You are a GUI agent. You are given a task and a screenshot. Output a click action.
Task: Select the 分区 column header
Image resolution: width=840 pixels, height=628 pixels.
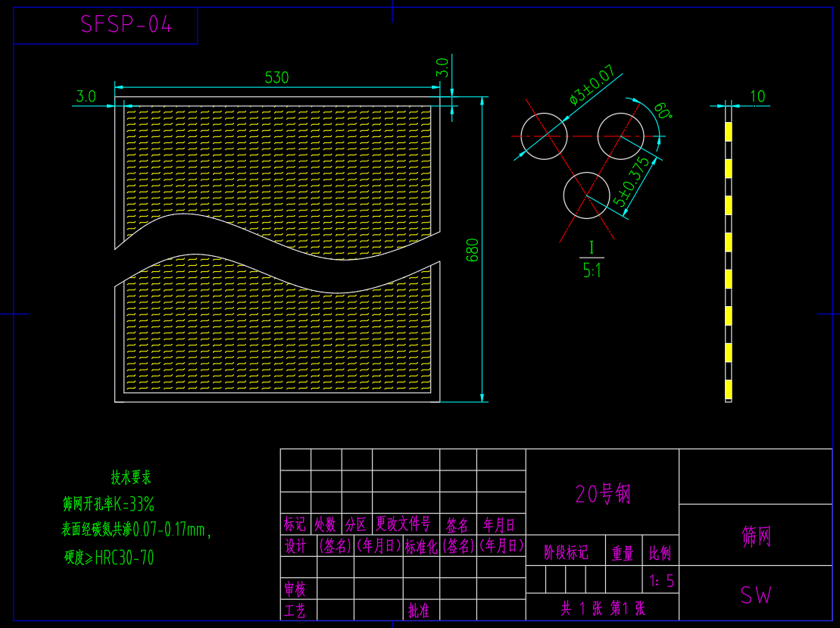[x=356, y=523]
